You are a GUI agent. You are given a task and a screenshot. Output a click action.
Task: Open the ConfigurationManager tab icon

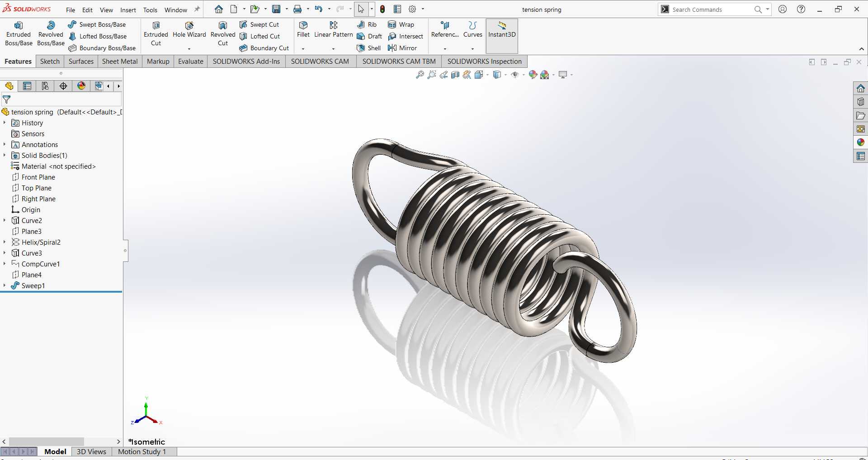tap(45, 86)
